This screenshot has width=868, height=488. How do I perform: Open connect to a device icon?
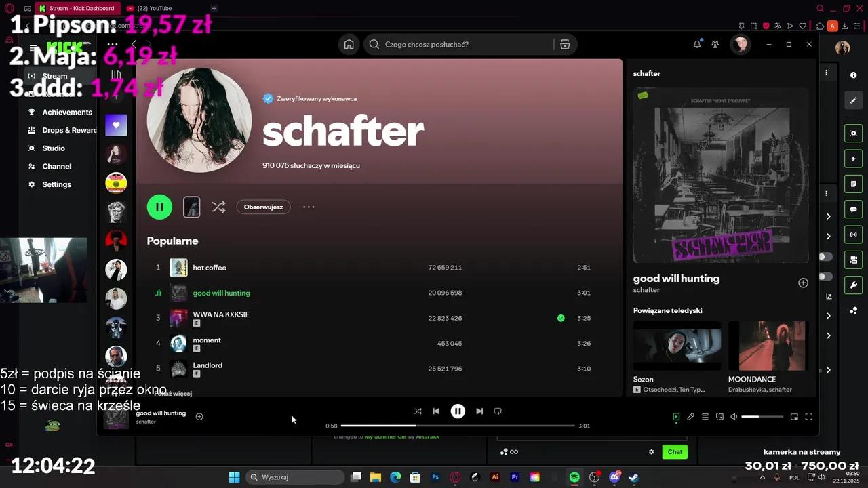[720, 417]
